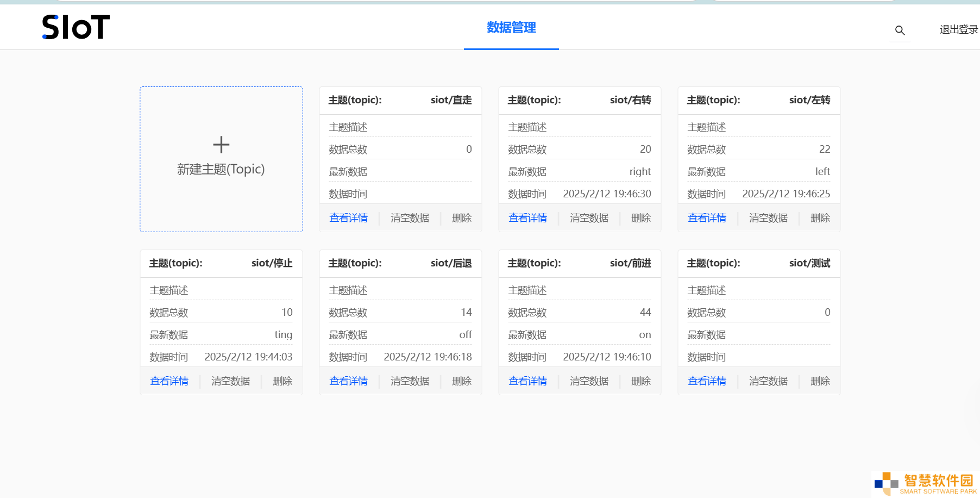
Task: Click timestamp 2025/2/12 19:46:30
Action: pos(607,194)
